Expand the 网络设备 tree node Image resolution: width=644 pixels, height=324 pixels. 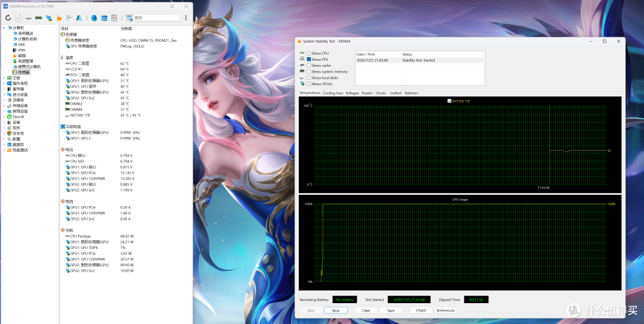pyautogui.click(x=4, y=111)
